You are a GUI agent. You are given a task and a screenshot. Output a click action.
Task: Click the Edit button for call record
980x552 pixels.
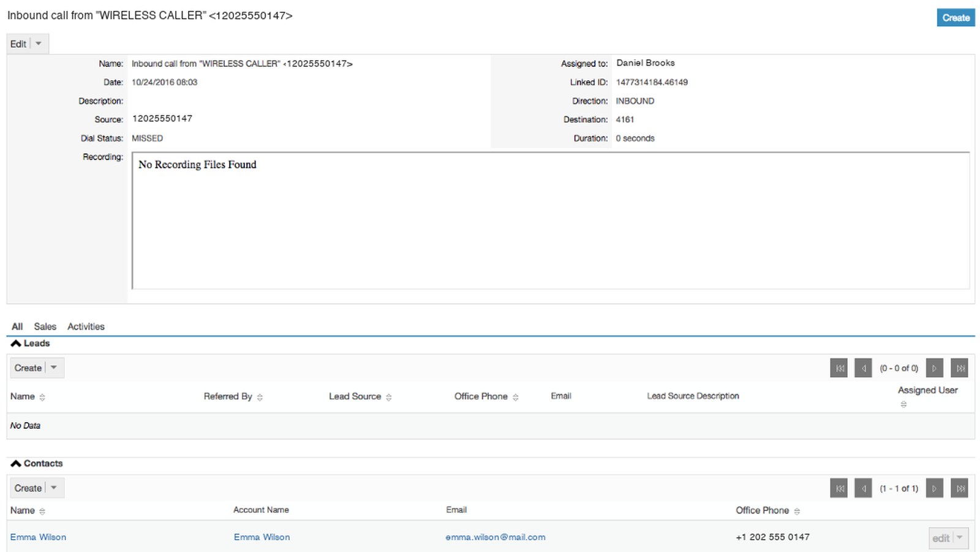click(18, 43)
